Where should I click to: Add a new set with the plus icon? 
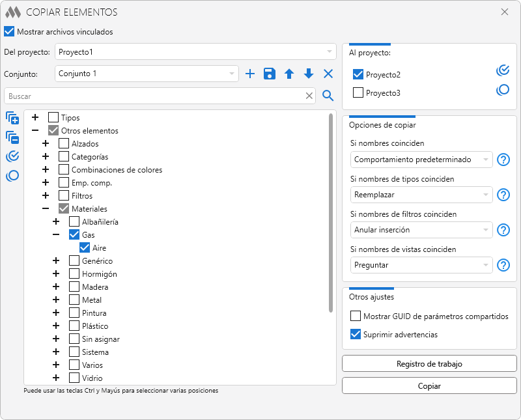250,74
